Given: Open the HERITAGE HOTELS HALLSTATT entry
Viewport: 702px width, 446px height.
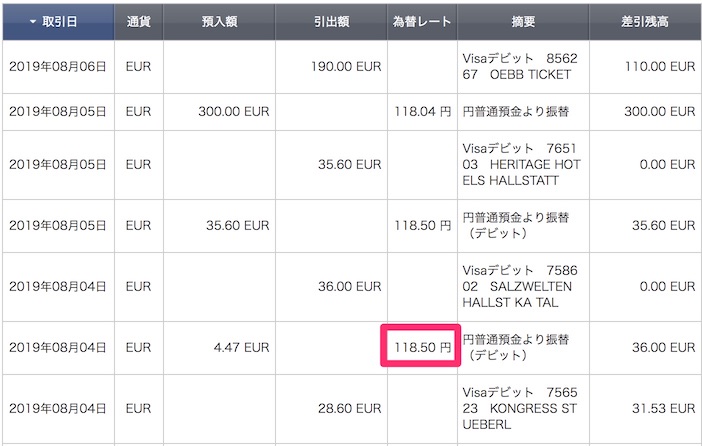Looking at the screenshot, I should (x=520, y=163).
